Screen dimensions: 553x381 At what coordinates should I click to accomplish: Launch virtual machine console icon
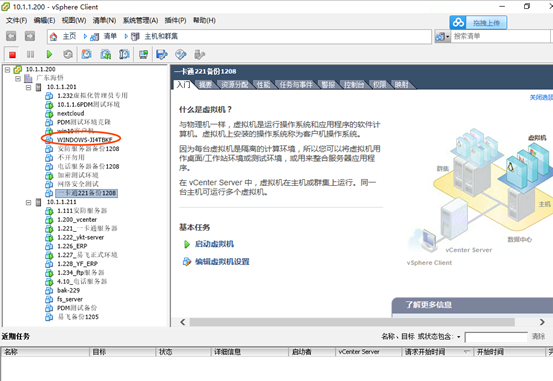143,54
